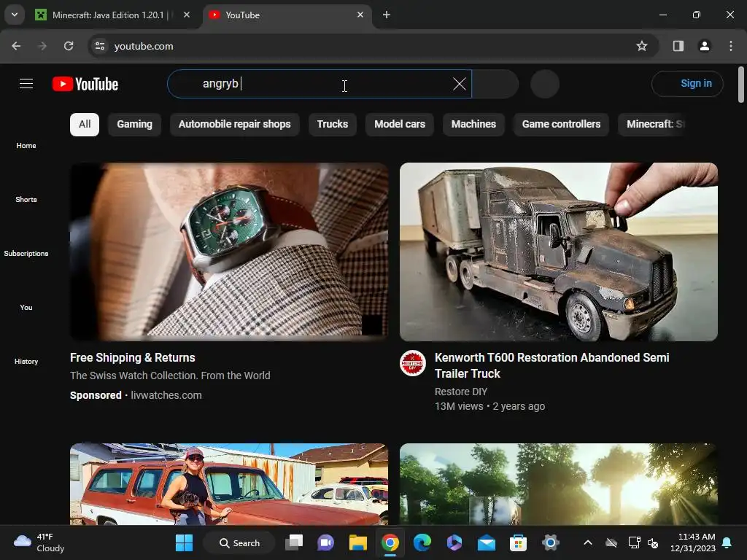Show hidden system tray icons
The height and width of the screenshot is (560, 747).
pos(588,542)
